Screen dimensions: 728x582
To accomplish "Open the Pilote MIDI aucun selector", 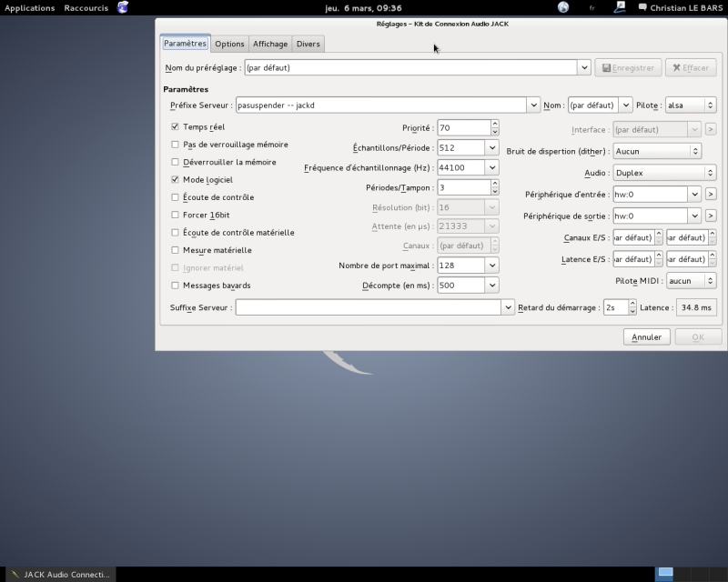I will 691,281.
